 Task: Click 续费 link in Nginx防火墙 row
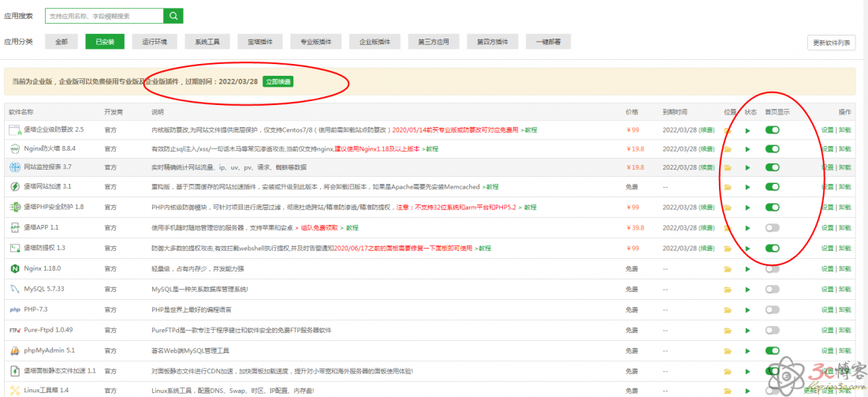pos(706,149)
